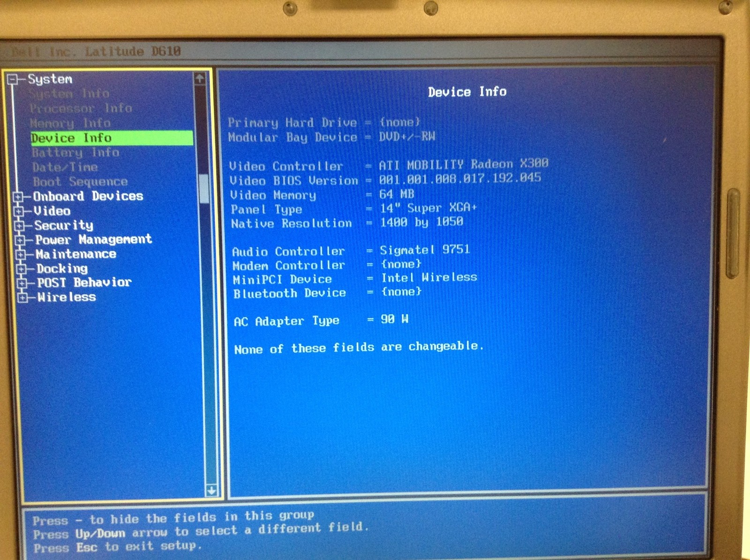This screenshot has width=750, height=560.
Task: Click the tree panel scrollbar thumb
Action: (x=204, y=189)
